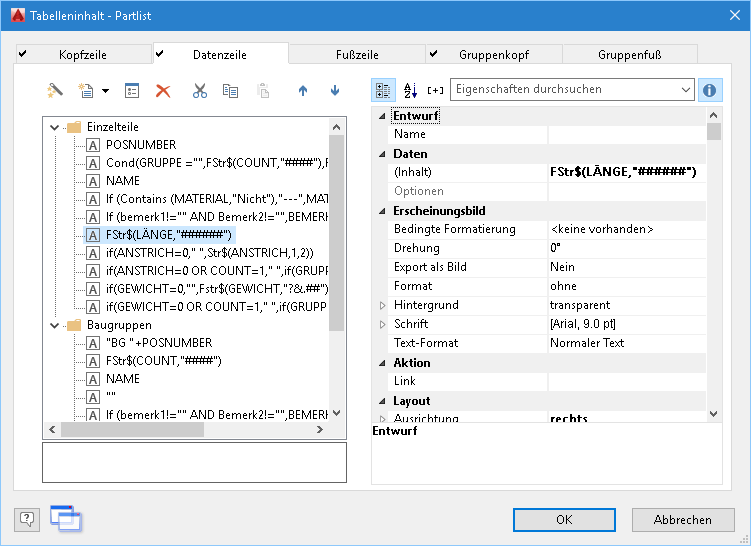
Task: Click the empty text box below tree
Action: click(x=194, y=462)
